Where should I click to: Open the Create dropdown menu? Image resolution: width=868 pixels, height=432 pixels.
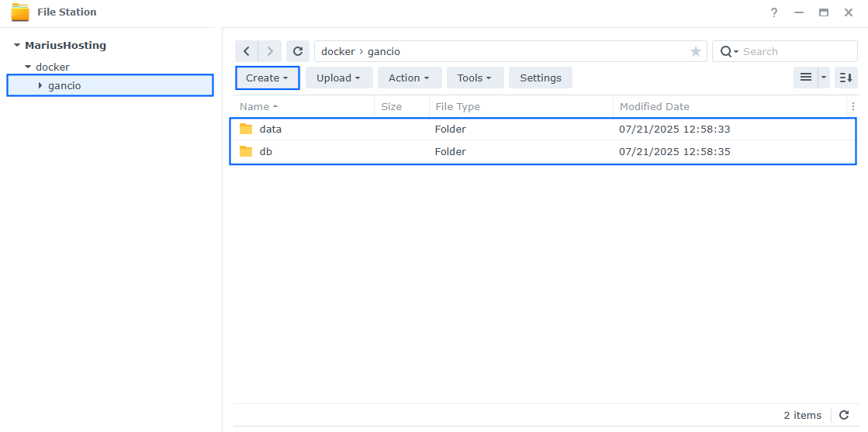pos(268,78)
